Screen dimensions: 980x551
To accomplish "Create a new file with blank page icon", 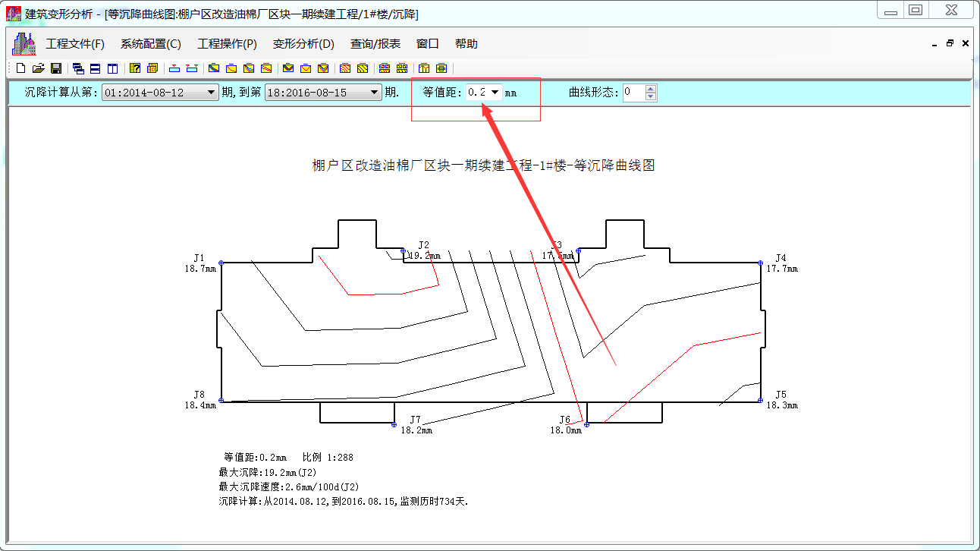I will [20, 68].
